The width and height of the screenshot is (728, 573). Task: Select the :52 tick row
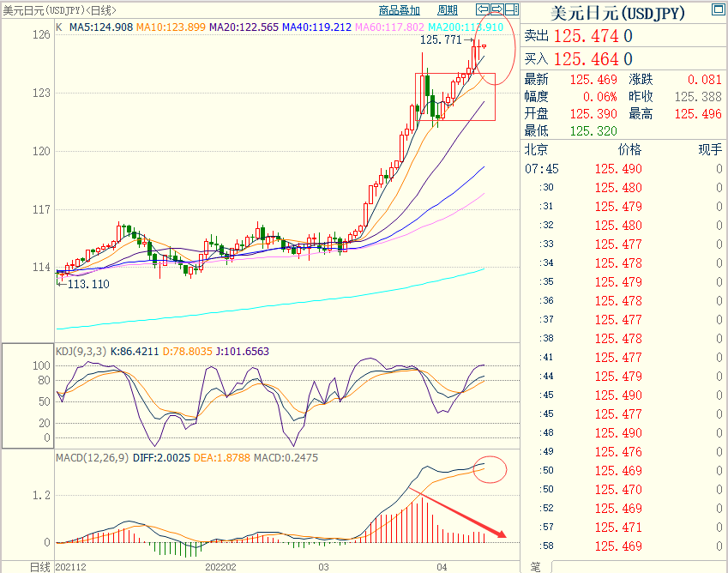tap(623, 509)
